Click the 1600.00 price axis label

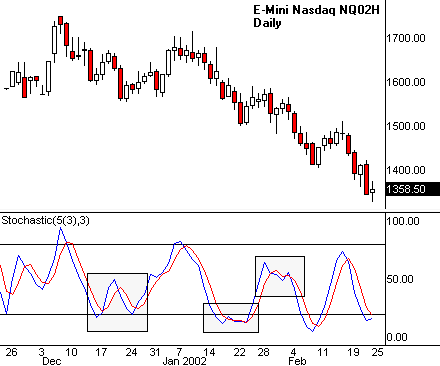tap(406, 82)
